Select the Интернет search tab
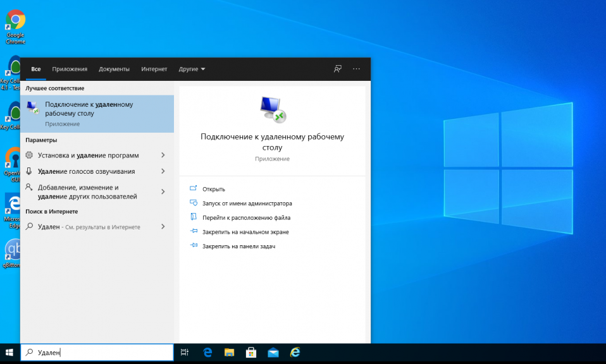606x364 pixels. point(154,69)
